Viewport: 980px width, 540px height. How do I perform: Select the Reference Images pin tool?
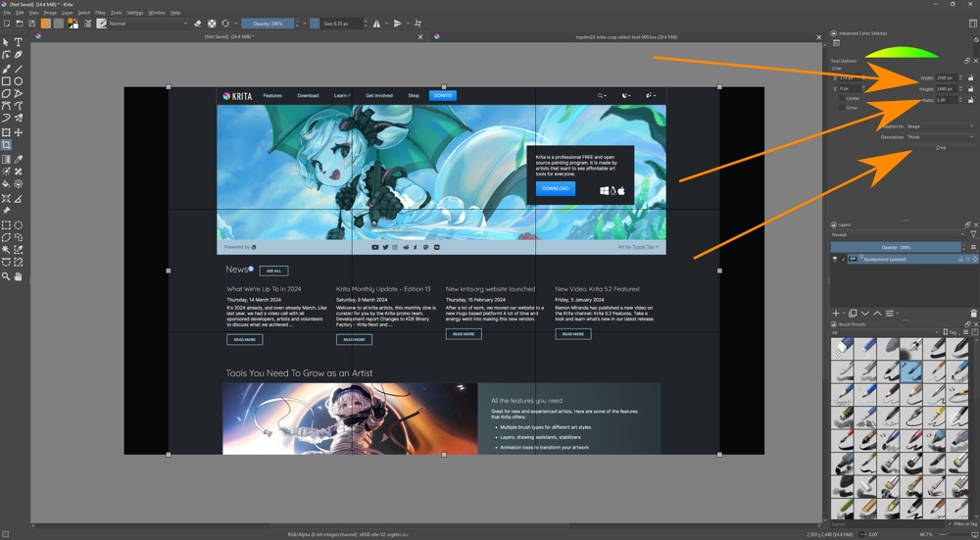point(6,212)
